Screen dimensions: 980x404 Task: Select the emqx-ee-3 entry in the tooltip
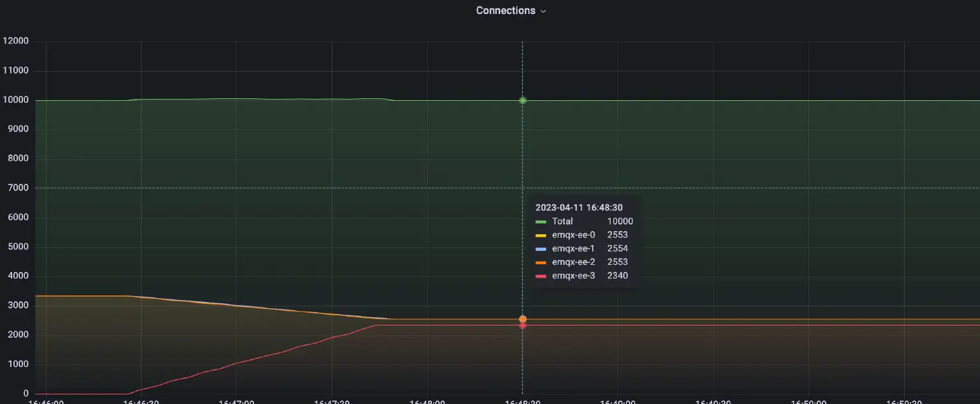click(x=574, y=275)
